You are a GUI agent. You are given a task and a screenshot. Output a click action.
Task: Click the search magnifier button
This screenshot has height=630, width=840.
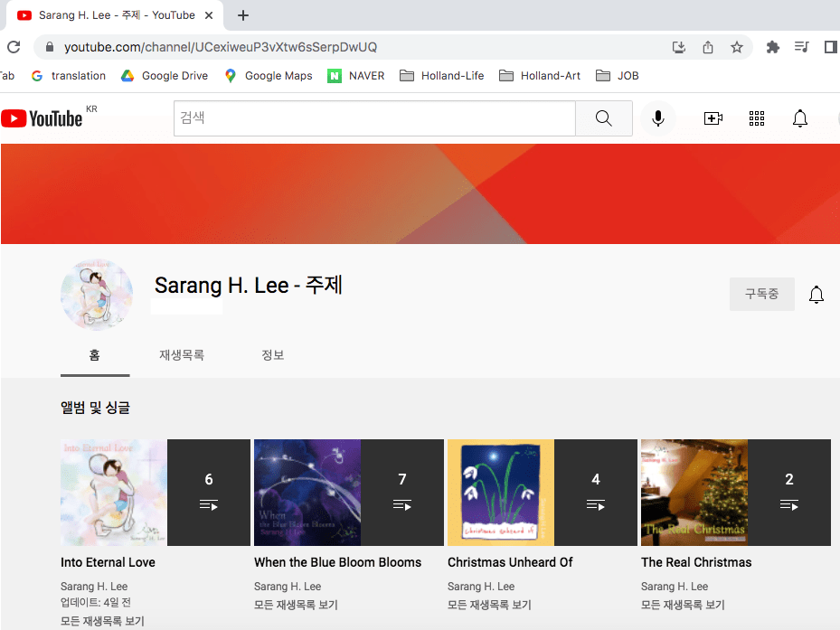click(603, 118)
